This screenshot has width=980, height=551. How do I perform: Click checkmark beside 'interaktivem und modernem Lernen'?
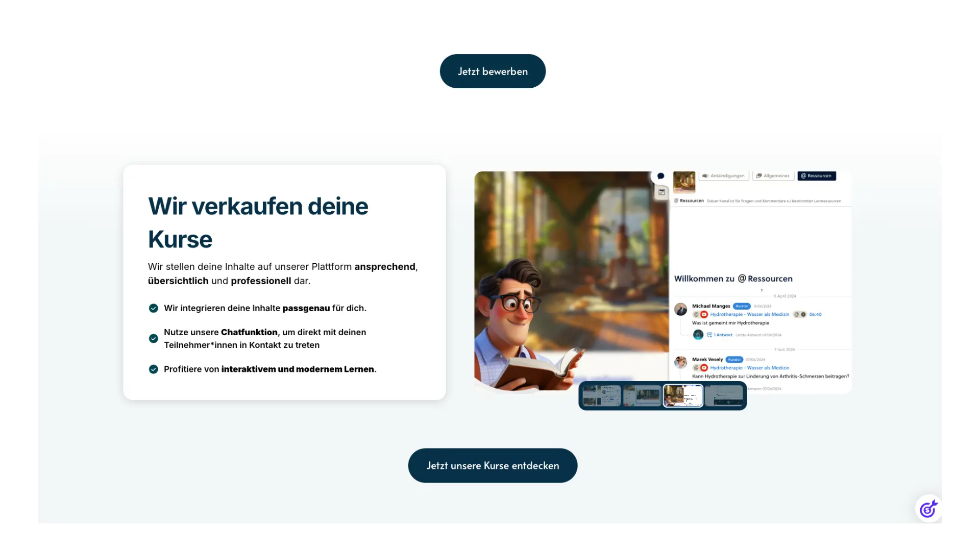[x=153, y=369]
